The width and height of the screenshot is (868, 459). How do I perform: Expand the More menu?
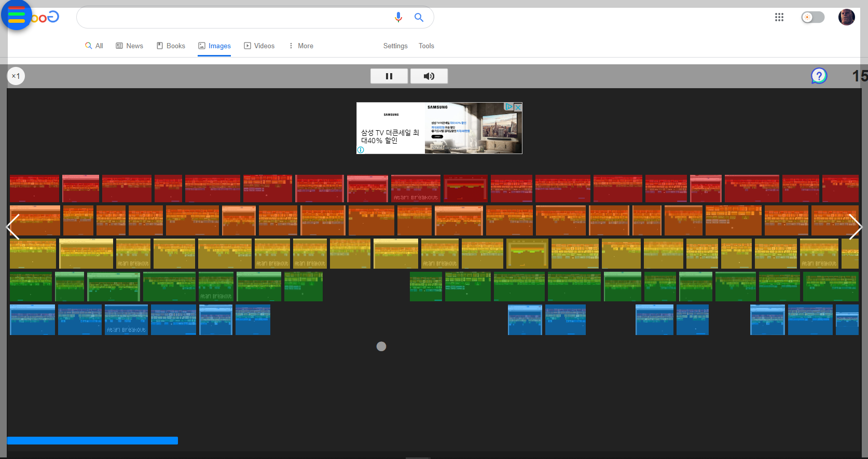pyautogui.click(x=301, y=46)
